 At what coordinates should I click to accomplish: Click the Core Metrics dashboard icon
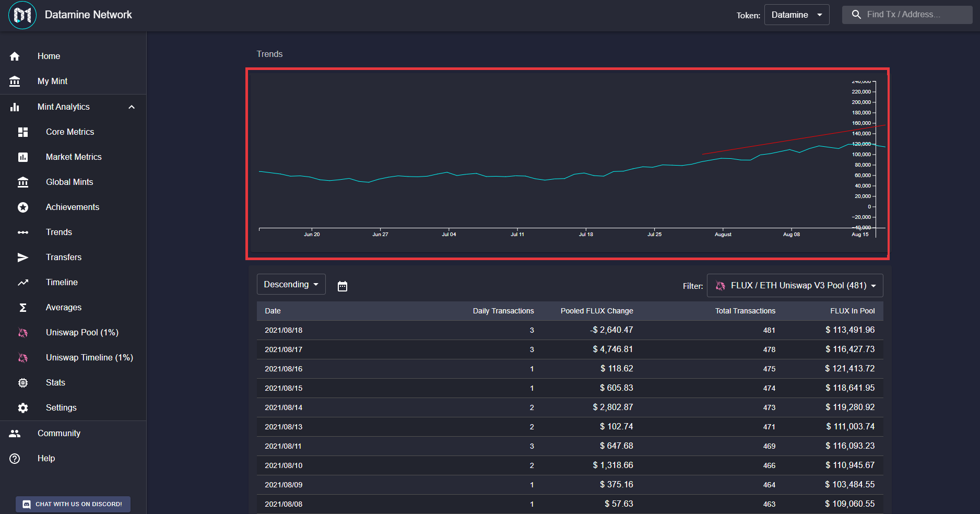point(23,132)
